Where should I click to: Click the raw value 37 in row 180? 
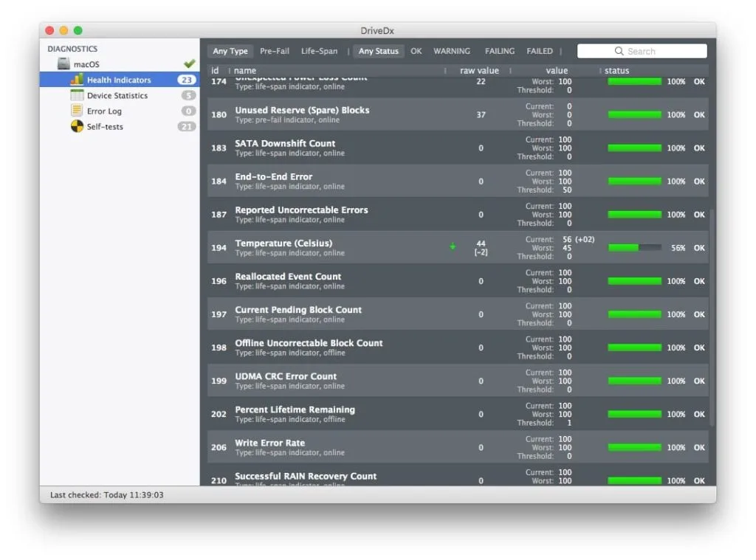[481, 114]
